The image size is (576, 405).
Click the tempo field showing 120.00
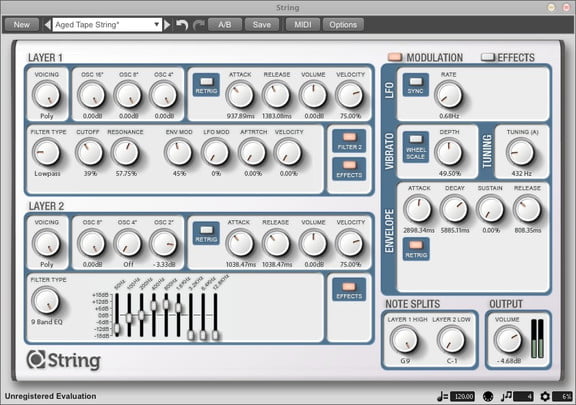(x=462, y=397)
